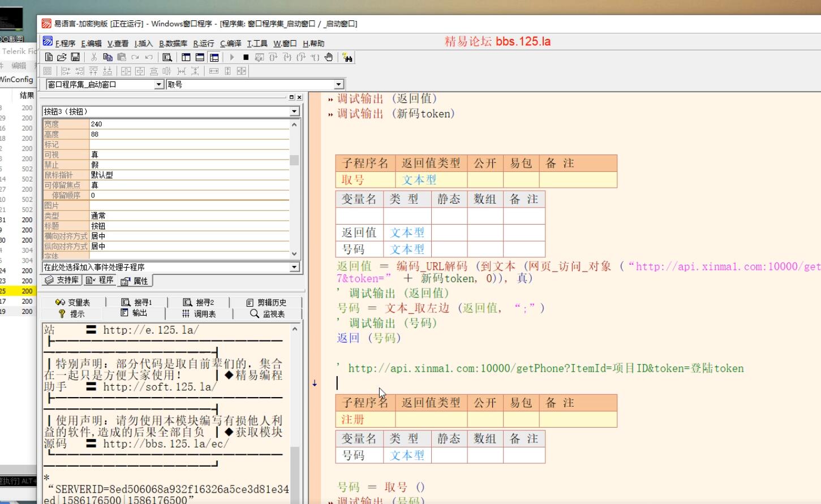
Task: Click the 宽度 property value 240
Action: [x=189, y=124]
